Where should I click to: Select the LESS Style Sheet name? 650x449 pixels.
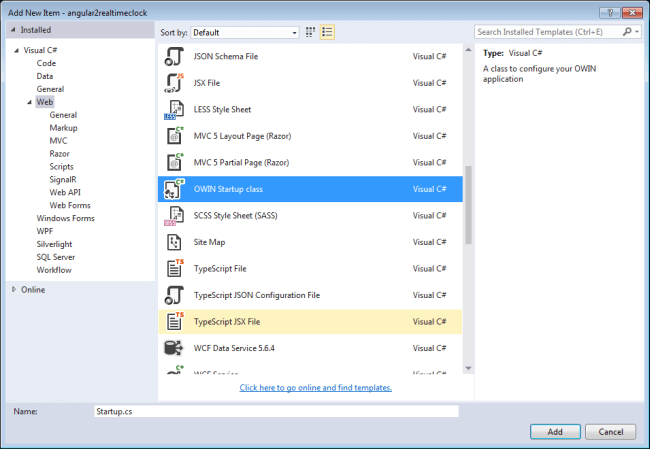[222, 109]
